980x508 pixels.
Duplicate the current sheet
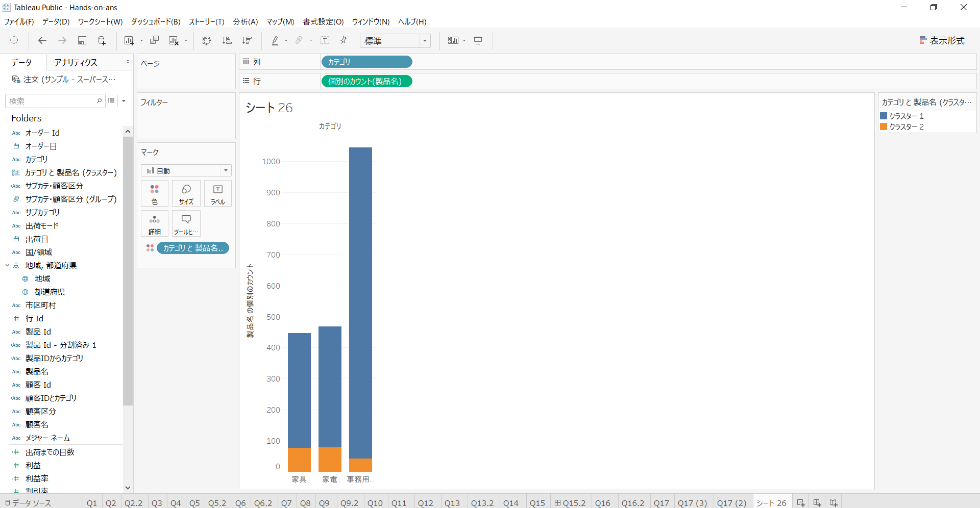pos(154,40)
